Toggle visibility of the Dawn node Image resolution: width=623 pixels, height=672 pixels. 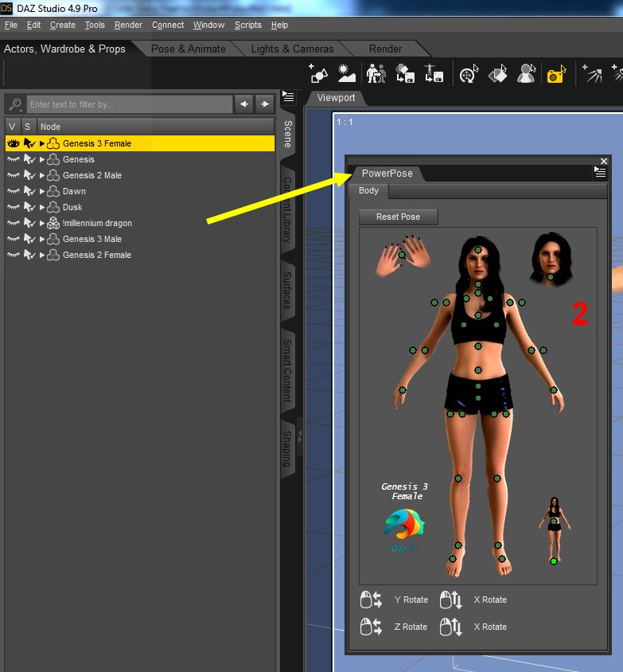pos(14,191)
